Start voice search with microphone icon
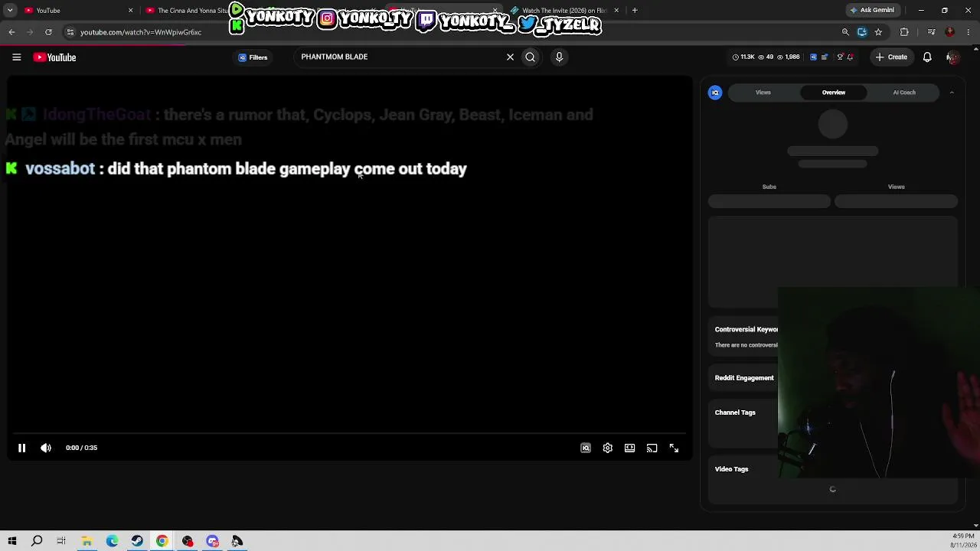980x551 pixels. [559, 57]
